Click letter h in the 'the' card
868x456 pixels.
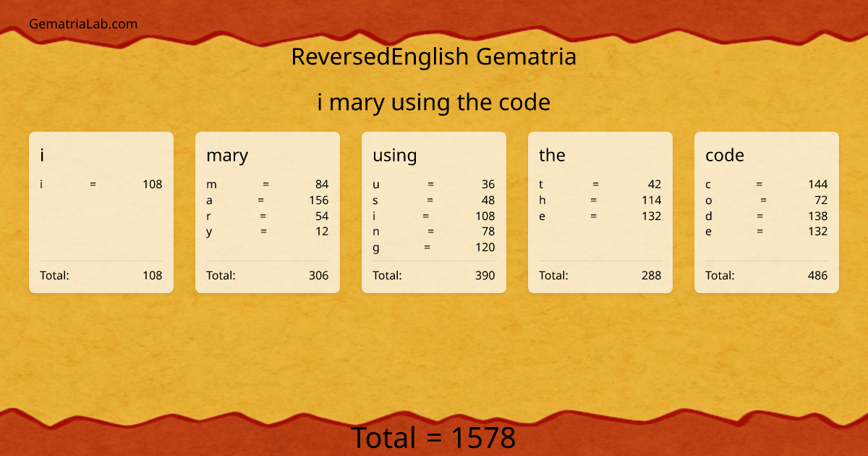[x=542, y=200]
